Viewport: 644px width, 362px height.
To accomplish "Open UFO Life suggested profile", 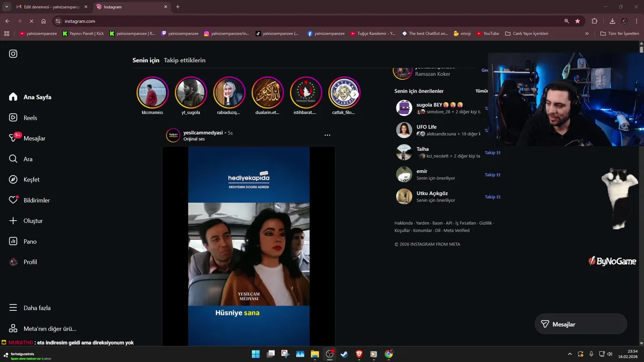I will click(x=426, y=127).
